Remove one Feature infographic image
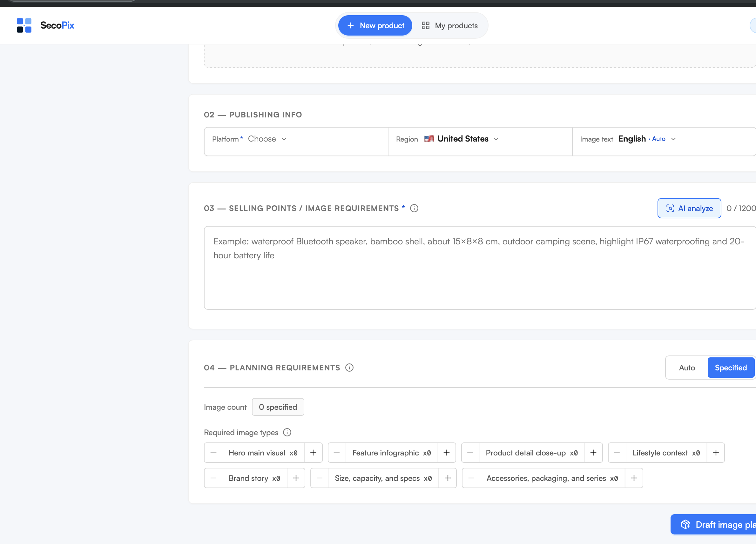Viewport: 756px width, 544px height. coord(337,453)
